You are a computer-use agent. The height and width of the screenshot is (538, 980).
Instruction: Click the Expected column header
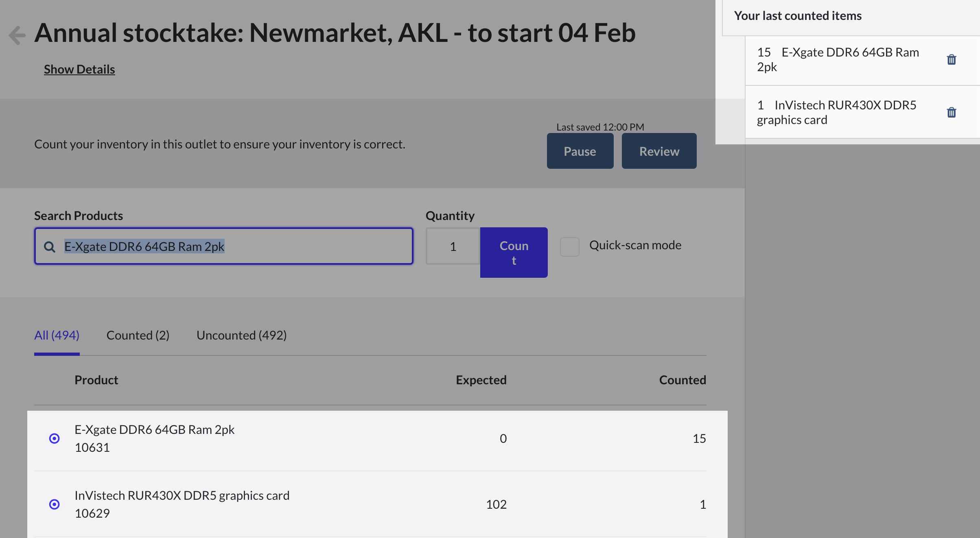pos(481,380)
